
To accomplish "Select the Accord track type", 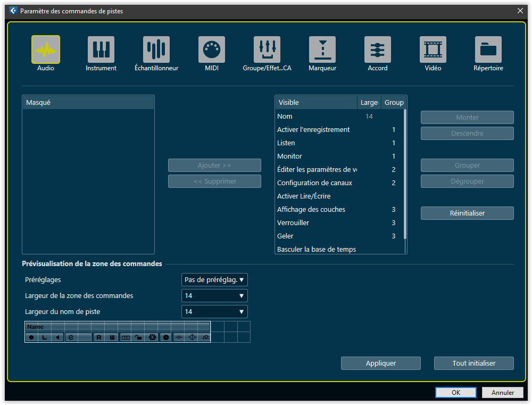I will tap(378, 49).
